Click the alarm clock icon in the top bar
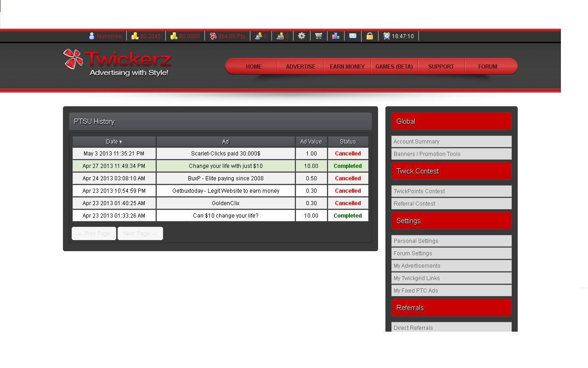Viewport: 588px width, 368px height. click(387, 36)
